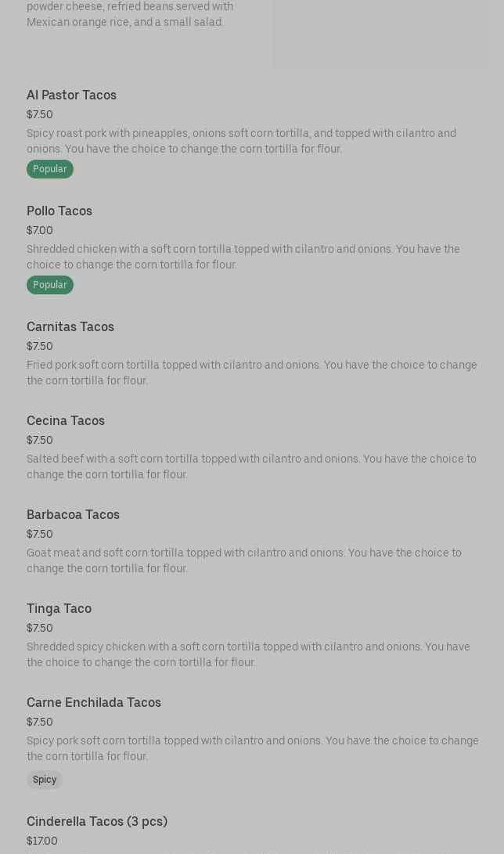
Task: Open the Tinga Taco menu item
Action: click(x=59, y=609)
